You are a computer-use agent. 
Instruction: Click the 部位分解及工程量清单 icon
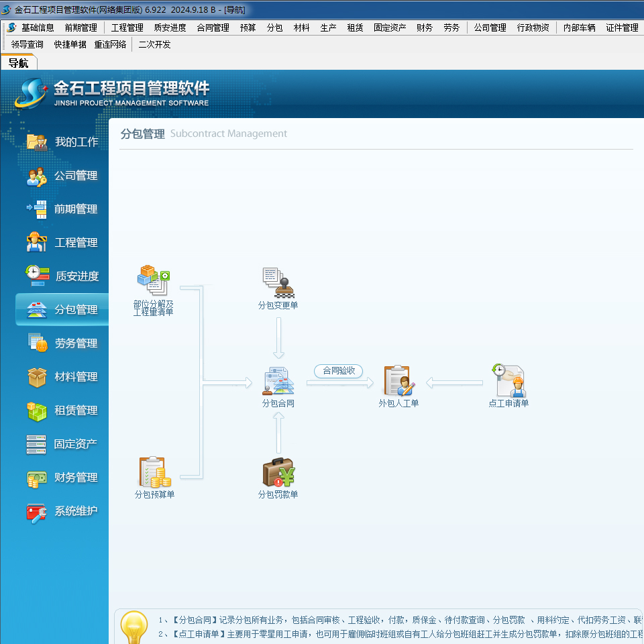point(153,280)
